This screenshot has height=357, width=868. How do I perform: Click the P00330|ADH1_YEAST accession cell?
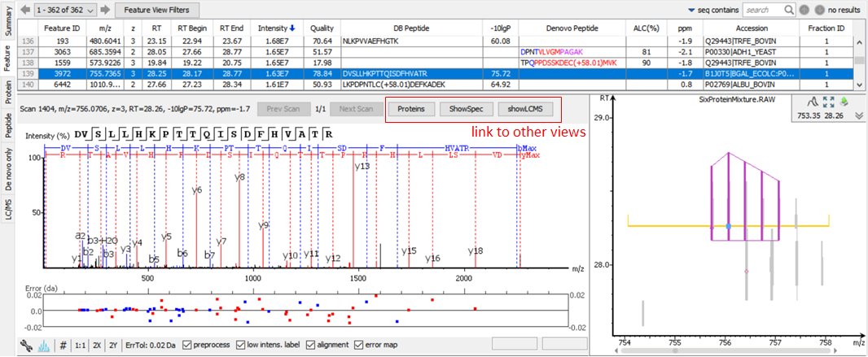[752, 51]
